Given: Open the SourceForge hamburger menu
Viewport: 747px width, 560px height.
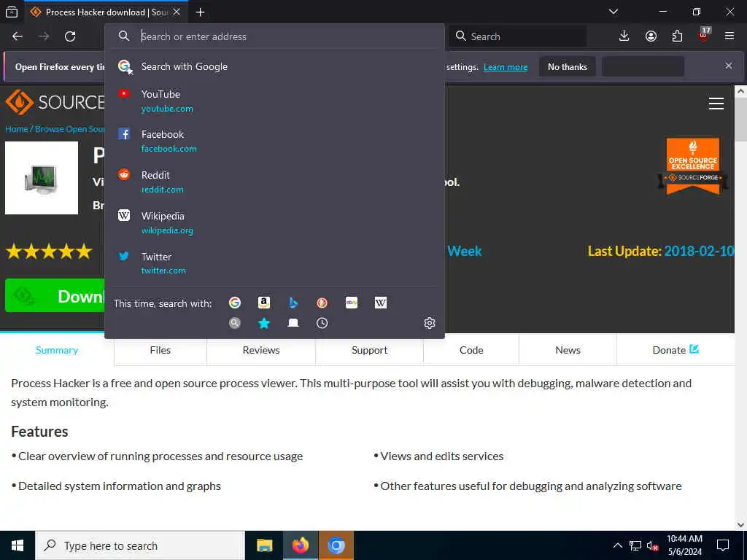Looking at the screenshot, I should coord(716,104).
